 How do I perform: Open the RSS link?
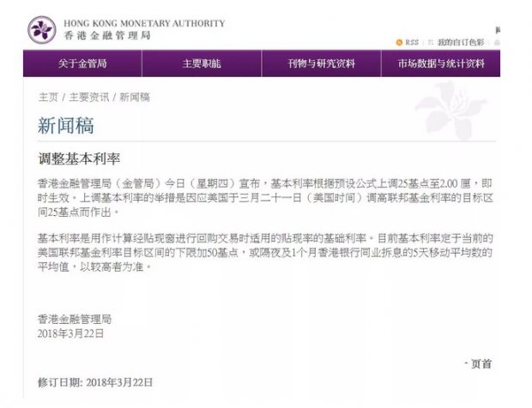click(x=412, y=42)
